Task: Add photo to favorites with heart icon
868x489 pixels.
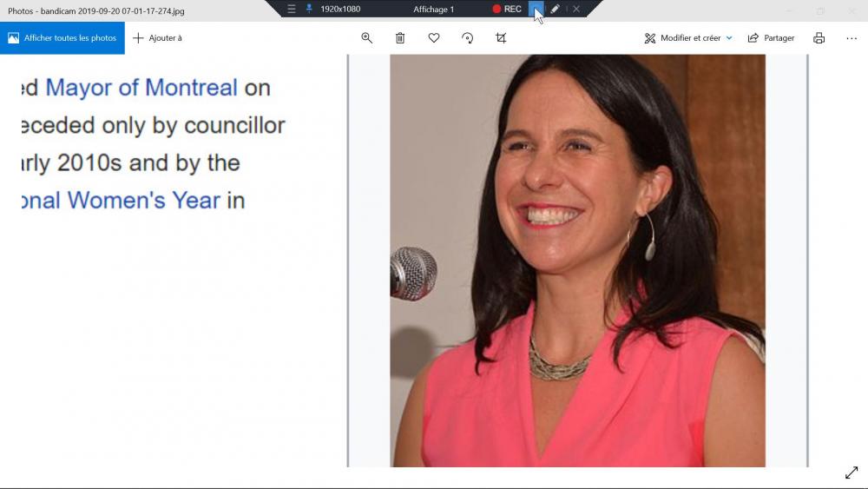Action: pos(434,37)
